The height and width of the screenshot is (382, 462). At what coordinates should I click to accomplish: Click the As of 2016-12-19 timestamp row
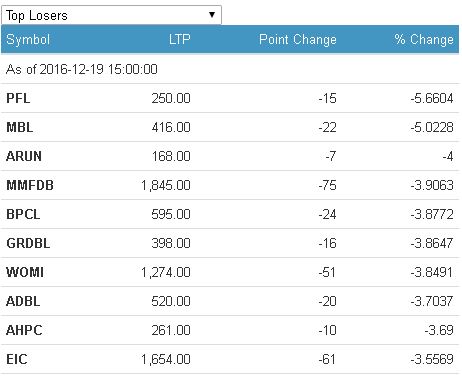pos(230,69)
